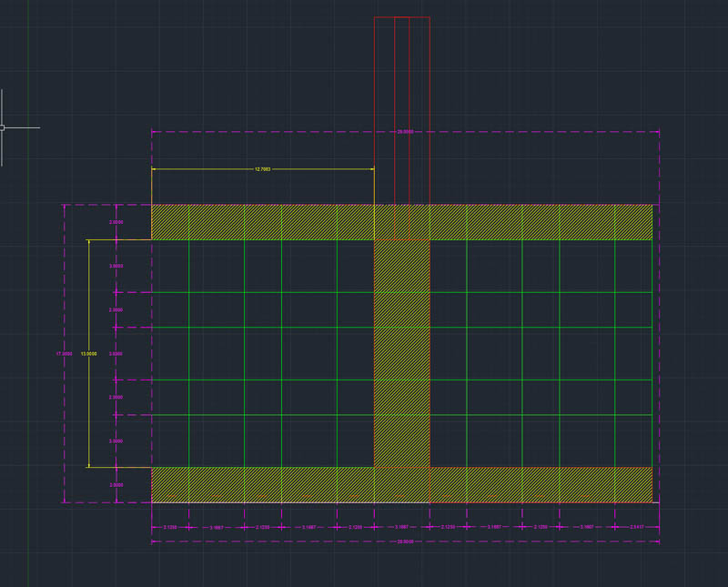728x587 pixels.
Task: Select the dimension text beside the top hatched band
Action: click(116, 222)
